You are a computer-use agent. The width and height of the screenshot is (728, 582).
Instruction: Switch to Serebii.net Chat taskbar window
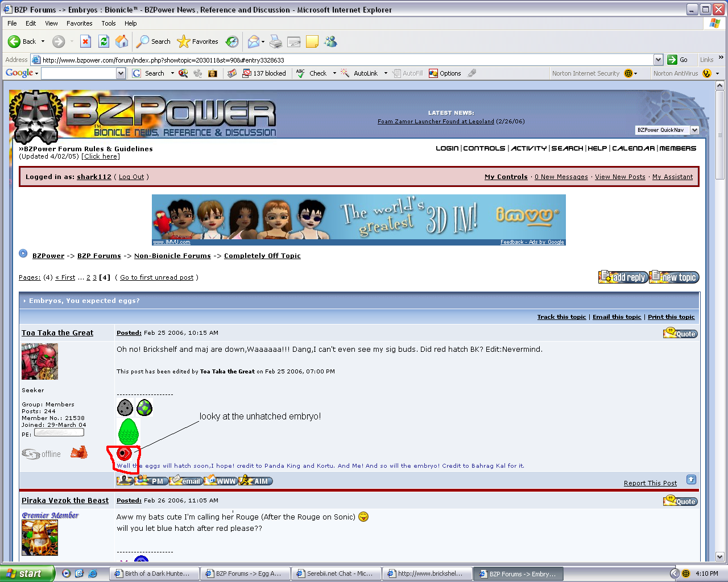(335, 573)
